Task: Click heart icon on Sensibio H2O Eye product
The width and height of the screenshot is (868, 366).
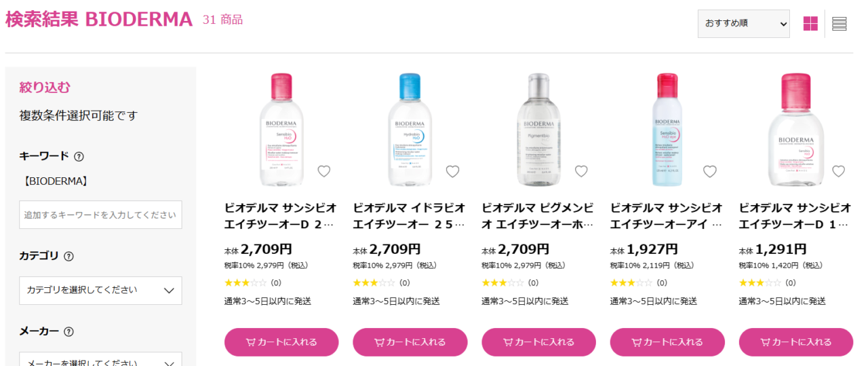Action: coord(710,171)
